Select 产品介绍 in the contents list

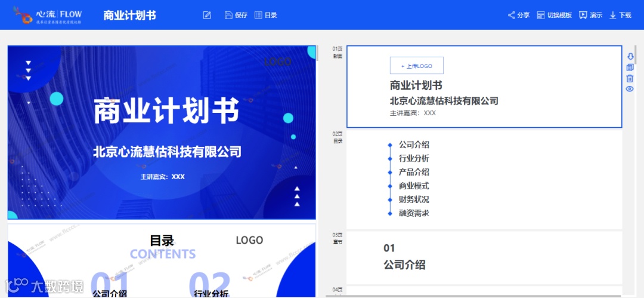click(414, 172)
